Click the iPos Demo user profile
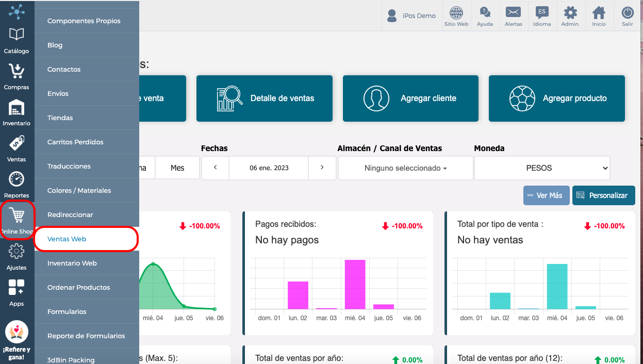The height and width of the screenshot is (364, 643). (411, 16)
